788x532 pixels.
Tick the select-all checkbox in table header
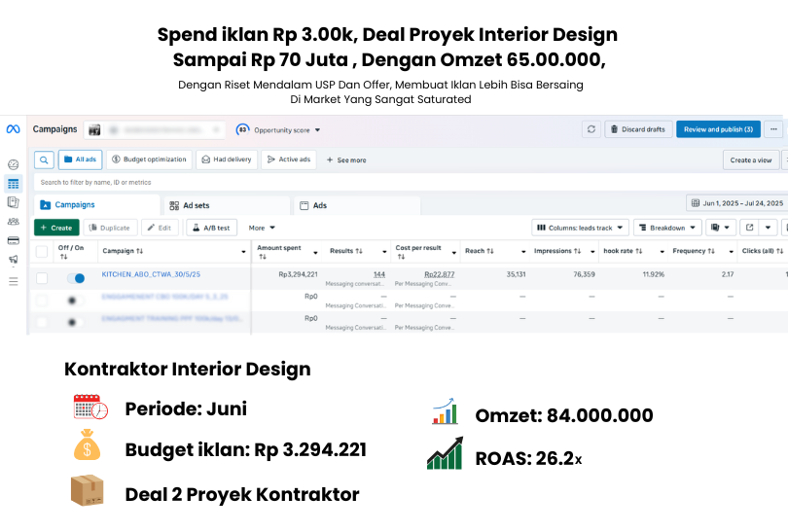tap(42, 251)
